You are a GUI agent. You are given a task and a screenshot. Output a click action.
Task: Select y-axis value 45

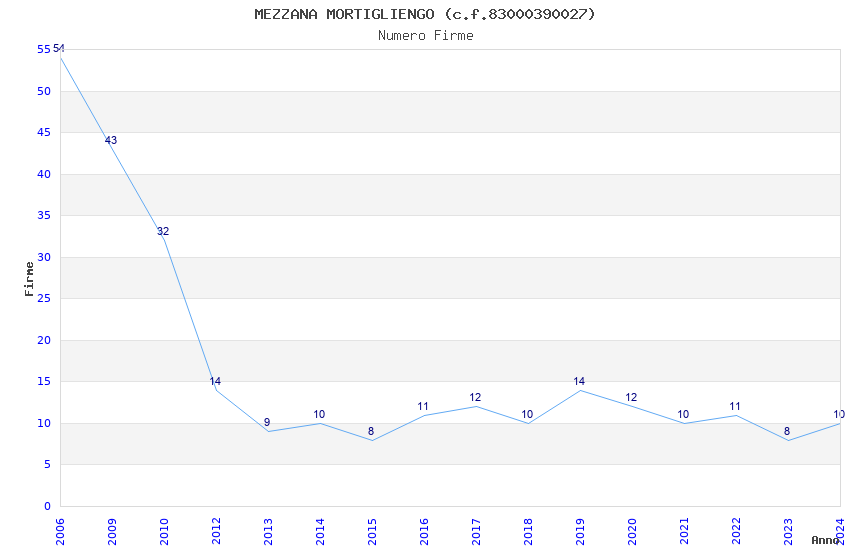click(x=44, y=132)
